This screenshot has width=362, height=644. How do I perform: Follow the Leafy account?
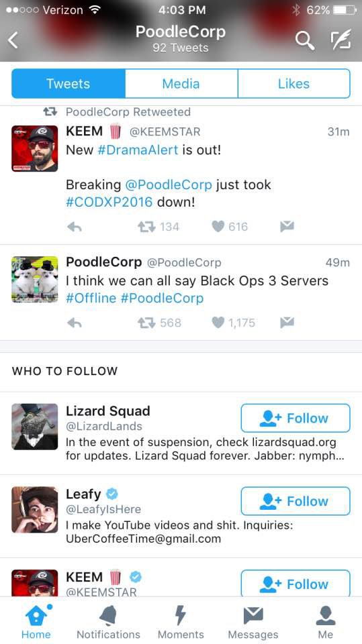point(296,501)
